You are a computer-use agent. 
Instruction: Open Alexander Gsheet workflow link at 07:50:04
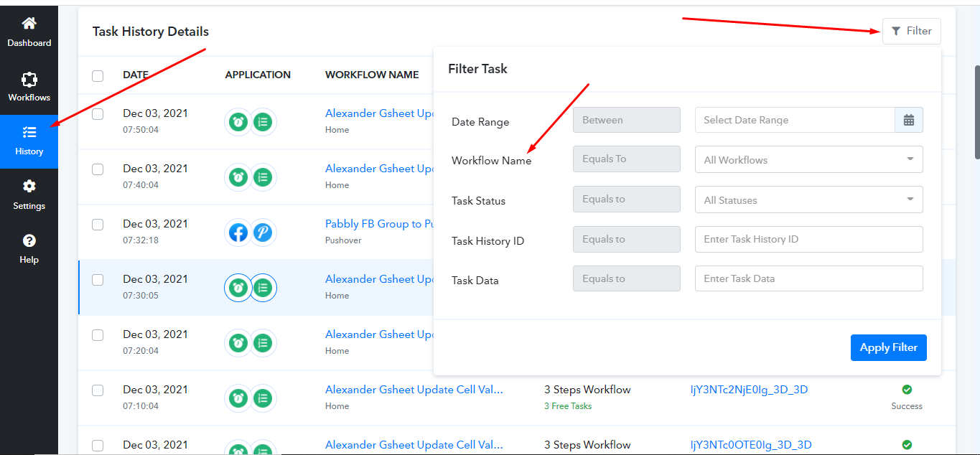(x=379, y=113)
